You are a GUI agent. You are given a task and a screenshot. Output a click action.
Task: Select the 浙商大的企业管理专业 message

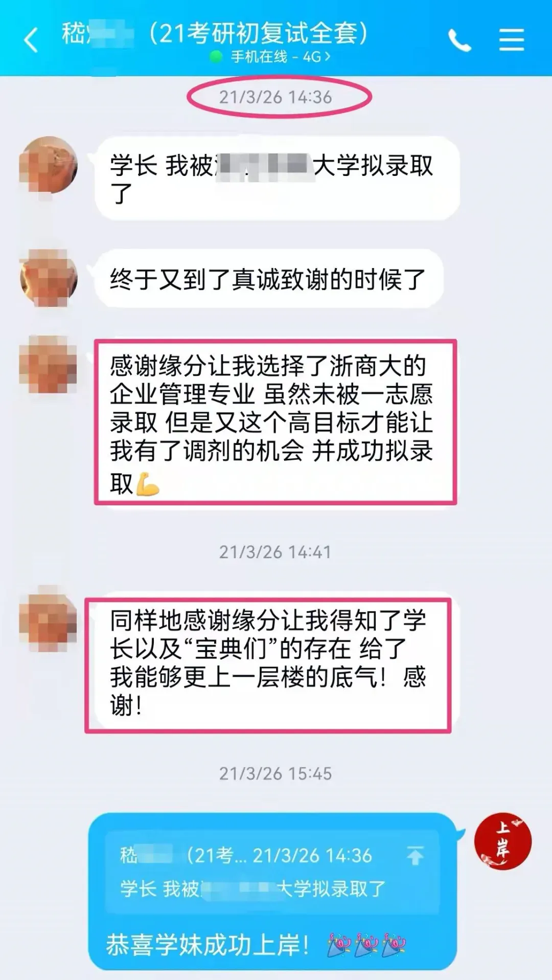point(275,421)
